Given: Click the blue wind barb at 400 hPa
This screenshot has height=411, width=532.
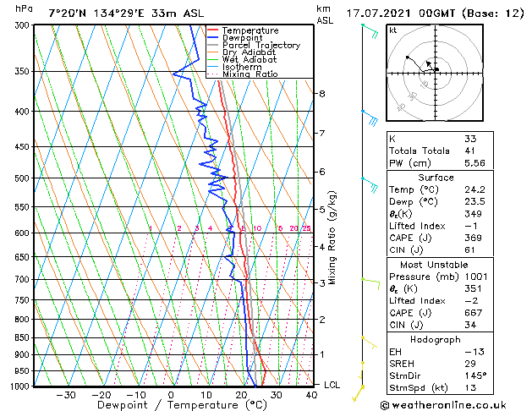Looking at the screenshot, I should (x=370, y=118).
